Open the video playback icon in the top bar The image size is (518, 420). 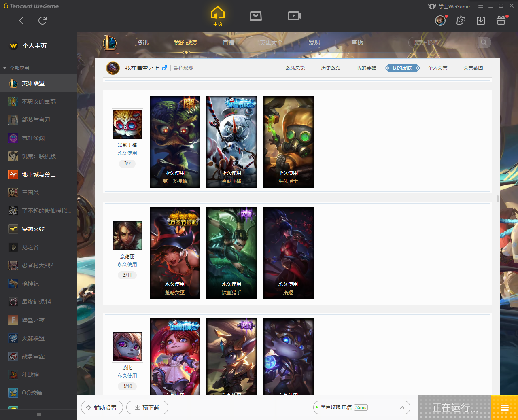294,16
